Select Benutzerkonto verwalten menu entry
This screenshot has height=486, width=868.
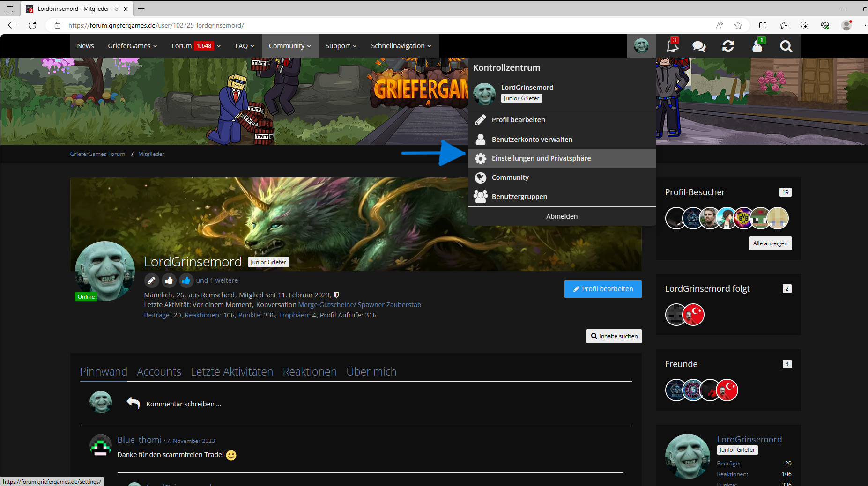pyautogui.click(x=562, y=140)
